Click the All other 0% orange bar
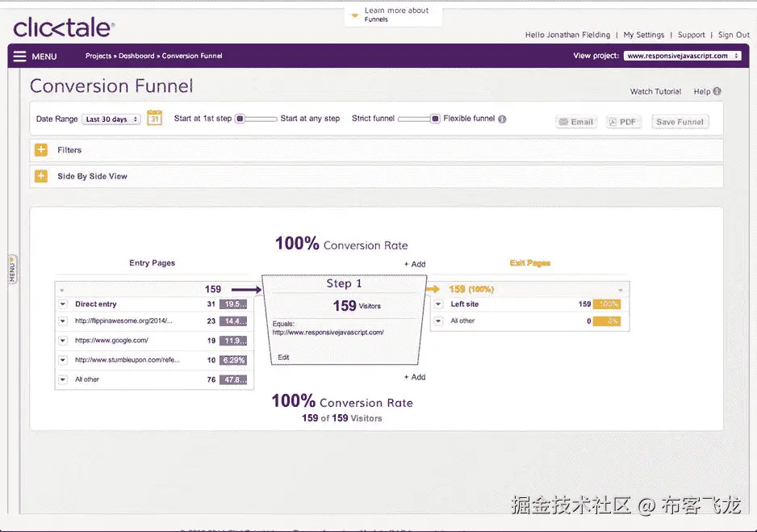757x532 pixels. point(607,321)
